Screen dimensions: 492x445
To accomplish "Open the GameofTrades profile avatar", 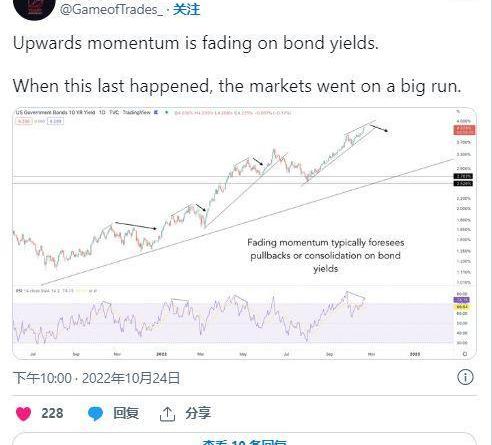I will pyautogui.click(x=34, y=8).
